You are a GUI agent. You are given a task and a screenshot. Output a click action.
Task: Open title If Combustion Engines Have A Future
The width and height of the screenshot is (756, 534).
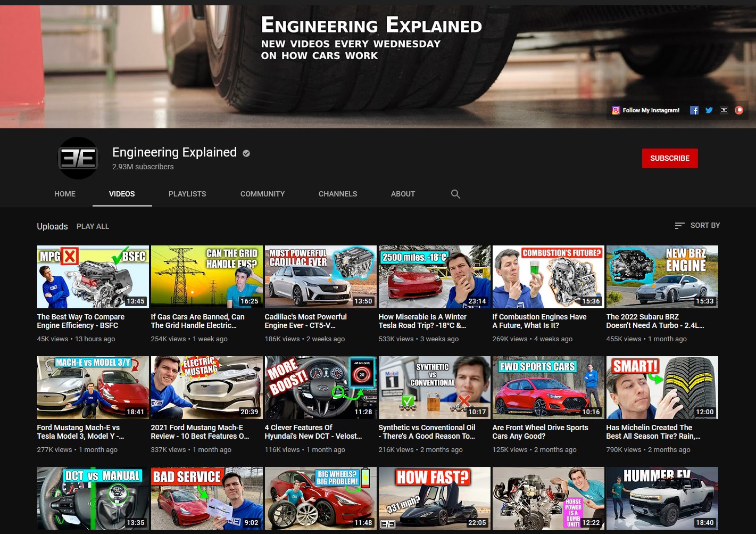pos(539,321)
